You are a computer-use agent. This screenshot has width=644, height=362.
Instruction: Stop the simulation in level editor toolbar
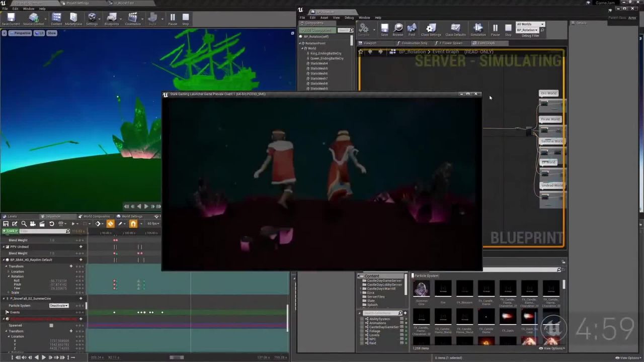[x=186, y=20]
